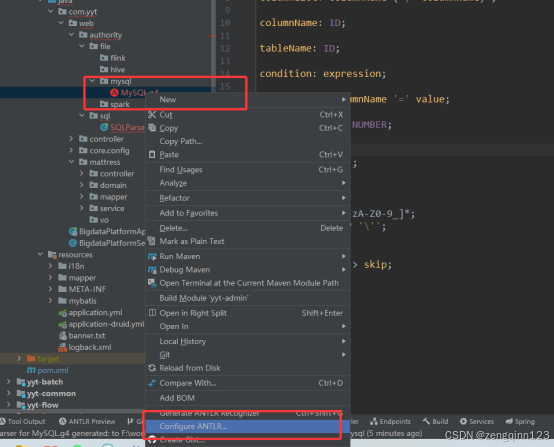Collapse the mattress package node
This screenshot has height=447, width=554.
coord(72,162)
